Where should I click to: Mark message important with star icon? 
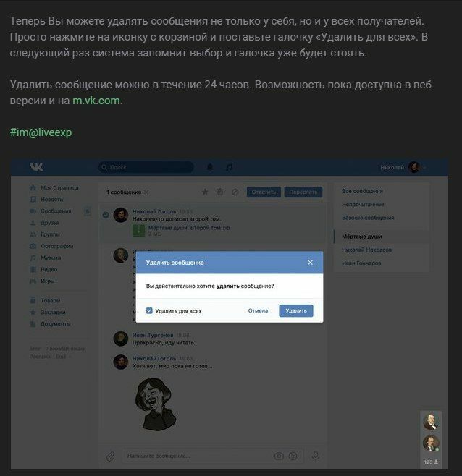[205, 192]
